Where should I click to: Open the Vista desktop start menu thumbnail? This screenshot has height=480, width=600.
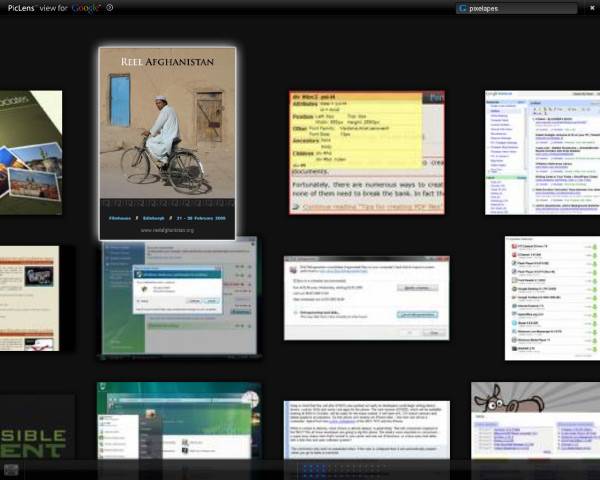pyautogui.click(x=179, y=420)
